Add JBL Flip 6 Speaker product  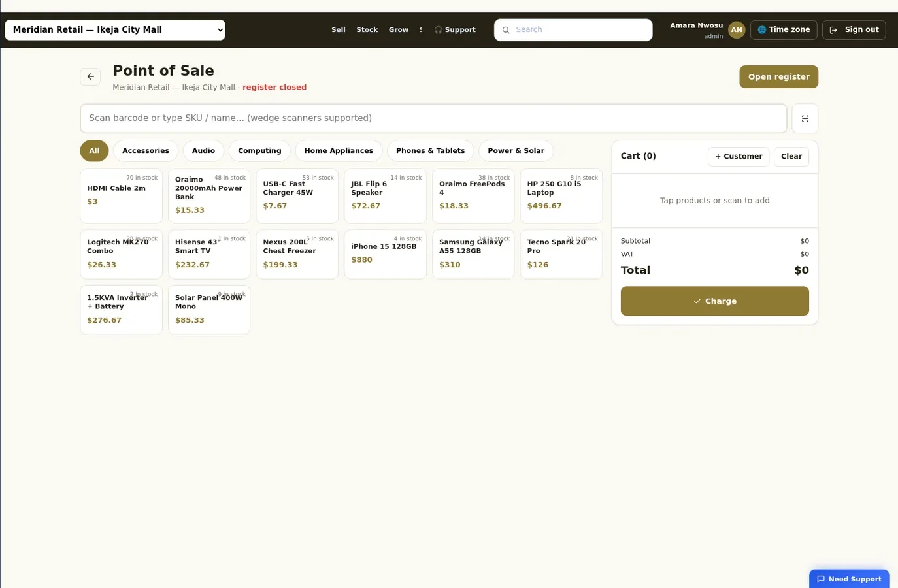385,196
